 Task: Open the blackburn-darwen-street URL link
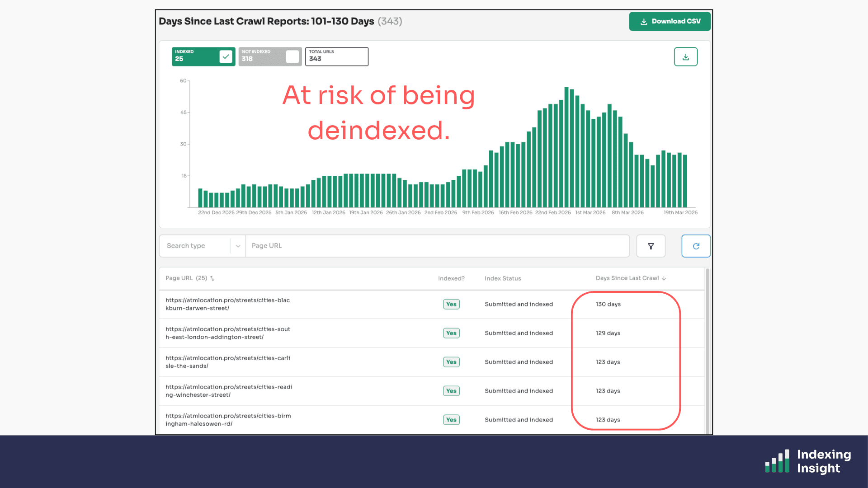tap(227, 304)
